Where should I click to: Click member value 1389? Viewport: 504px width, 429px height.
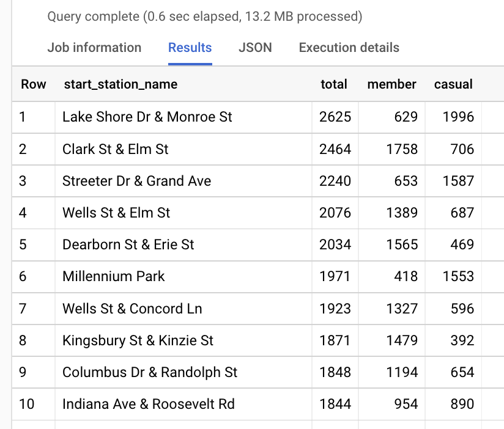pos(402,213)
